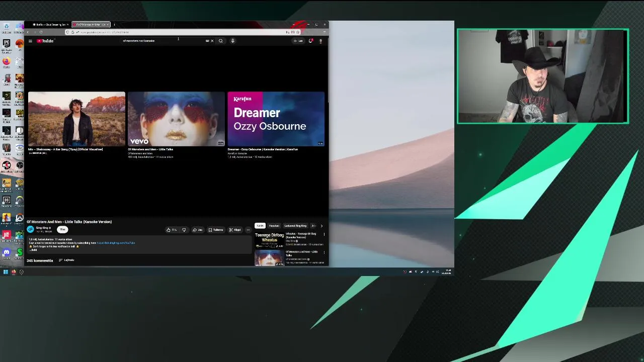This screenshot has height=362, width=644.
Task: Open the suggested Little Talks video thumbnail
Action: pyautogui.click(x=269, y=258)
